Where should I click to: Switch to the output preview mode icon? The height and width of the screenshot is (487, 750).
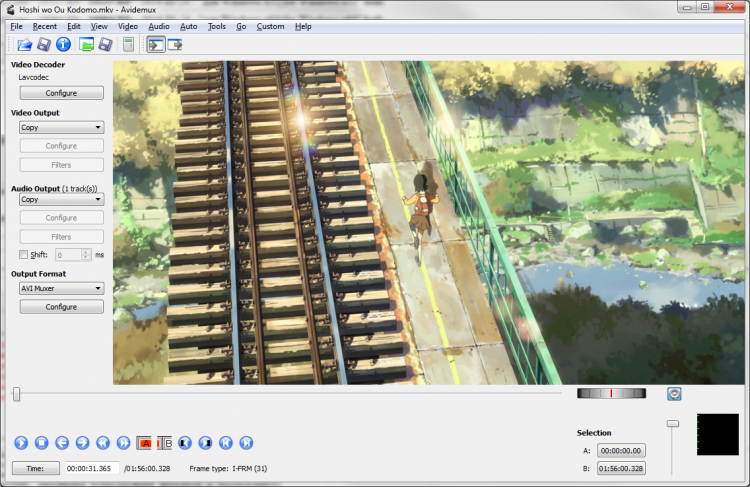click(175, 45)
